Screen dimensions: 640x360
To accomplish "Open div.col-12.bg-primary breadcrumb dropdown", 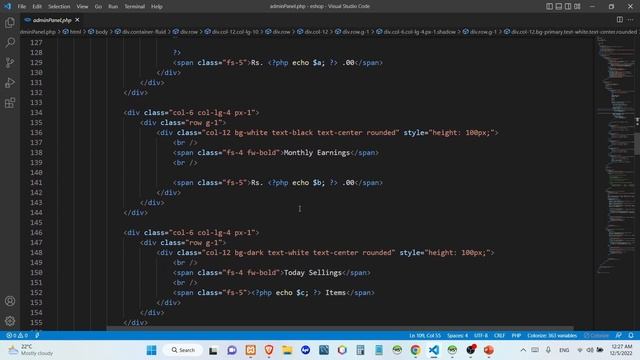I will (571, 31).
